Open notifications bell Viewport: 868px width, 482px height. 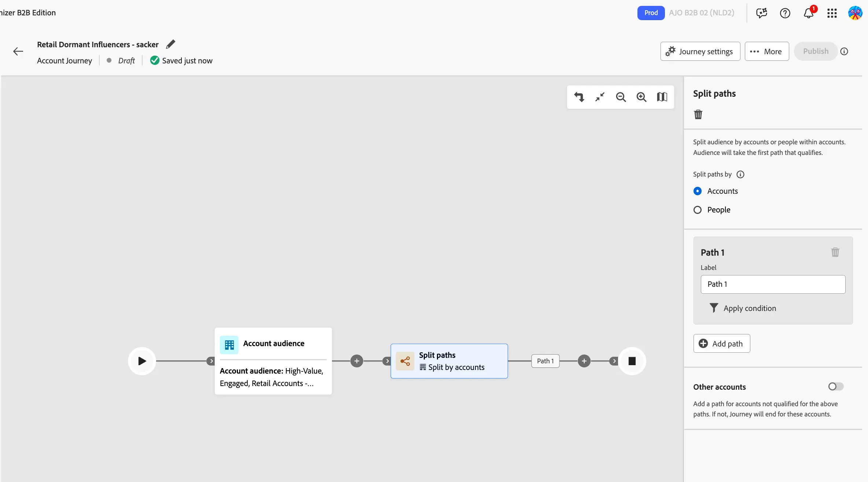[x=809, y=13]
